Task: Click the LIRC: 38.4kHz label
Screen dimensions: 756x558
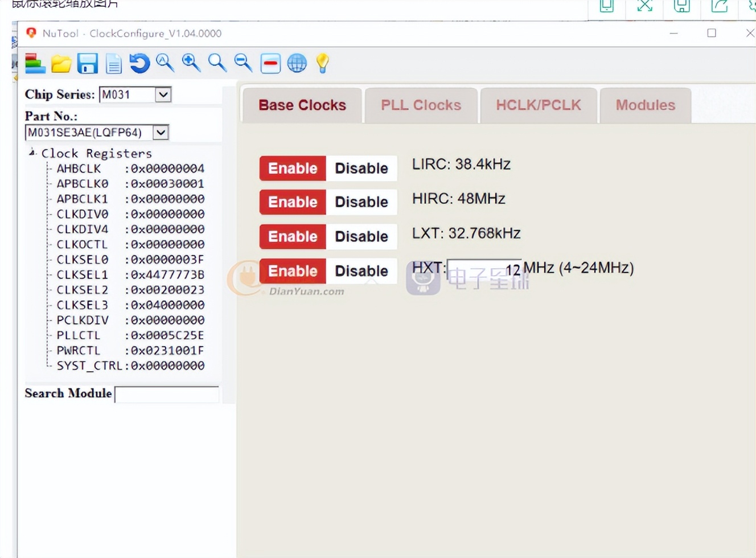Action: pos(461,164)
